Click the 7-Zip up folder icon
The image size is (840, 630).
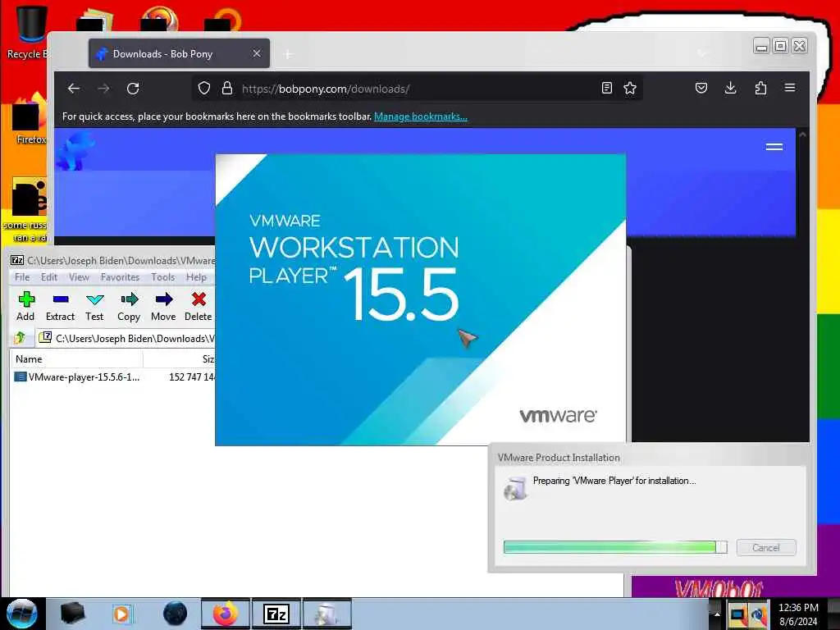point(21,338)
